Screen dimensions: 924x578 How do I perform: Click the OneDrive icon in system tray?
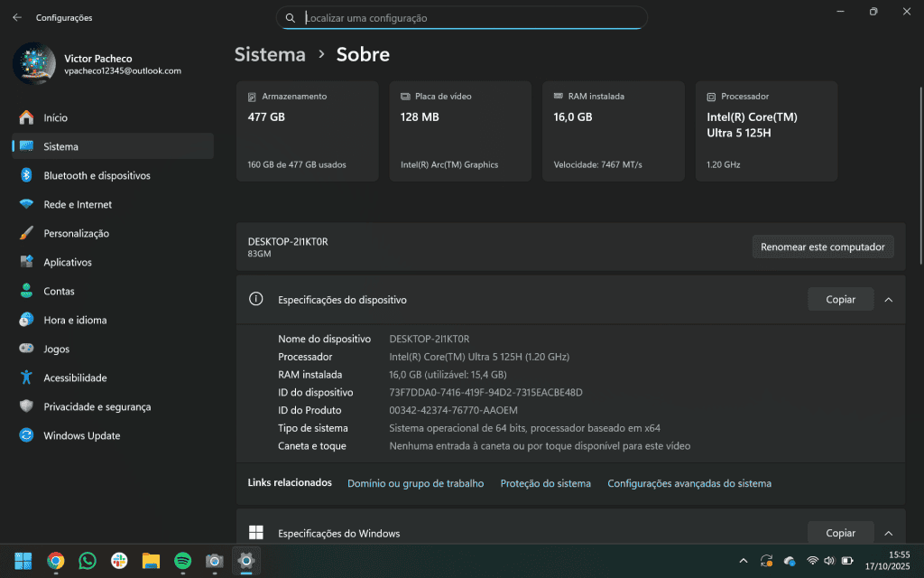790,560
